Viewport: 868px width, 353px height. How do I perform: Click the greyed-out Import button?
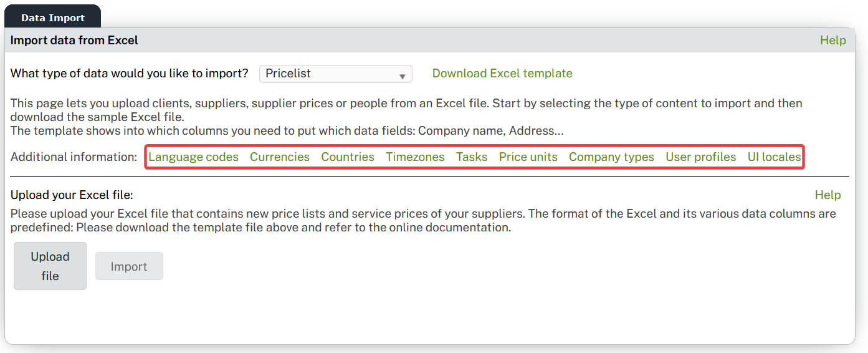point(129,266)
